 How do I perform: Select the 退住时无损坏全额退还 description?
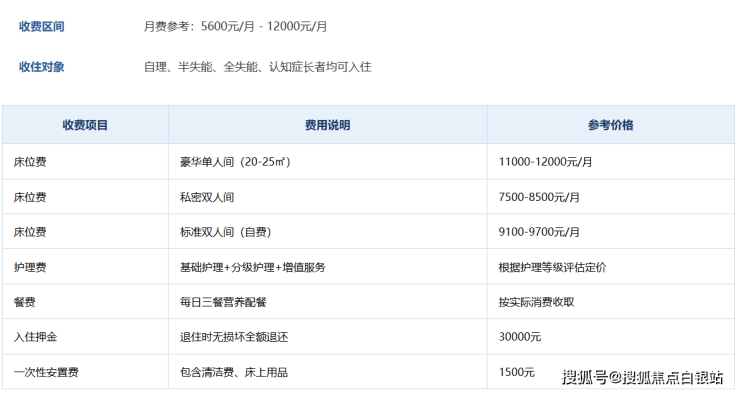coord(234,337)
